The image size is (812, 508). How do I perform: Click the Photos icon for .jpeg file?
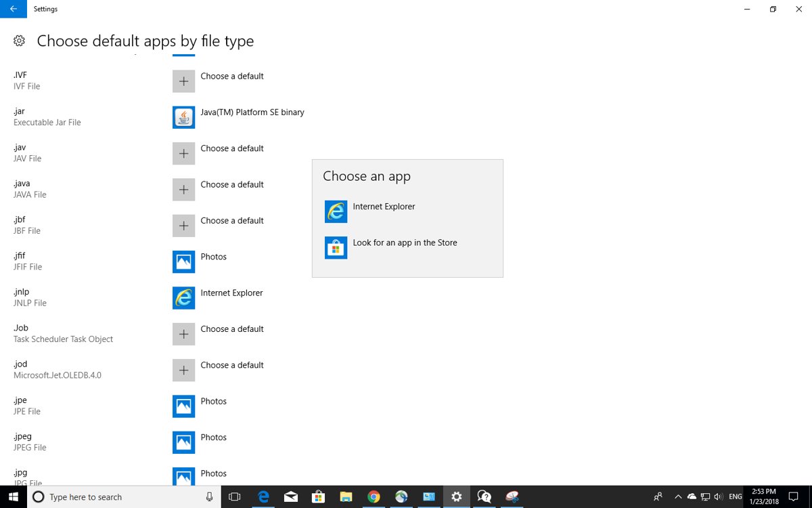[183, 442]
